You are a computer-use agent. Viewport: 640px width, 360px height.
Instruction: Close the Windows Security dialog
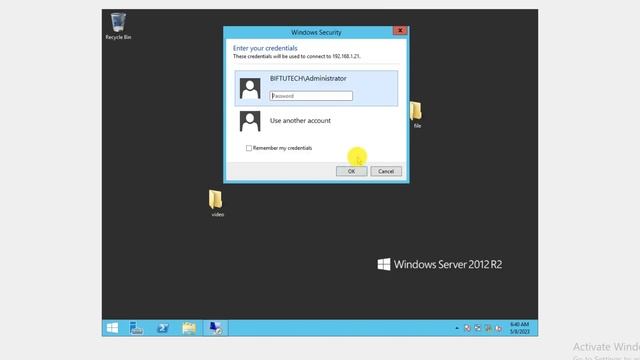[x=400, y=31]
